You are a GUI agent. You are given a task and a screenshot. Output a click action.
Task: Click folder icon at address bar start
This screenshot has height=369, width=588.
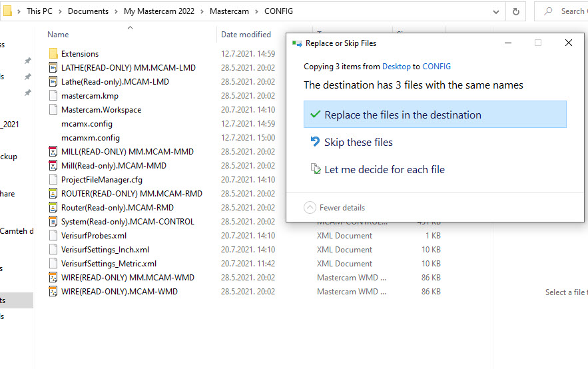(x=7, y=11)
